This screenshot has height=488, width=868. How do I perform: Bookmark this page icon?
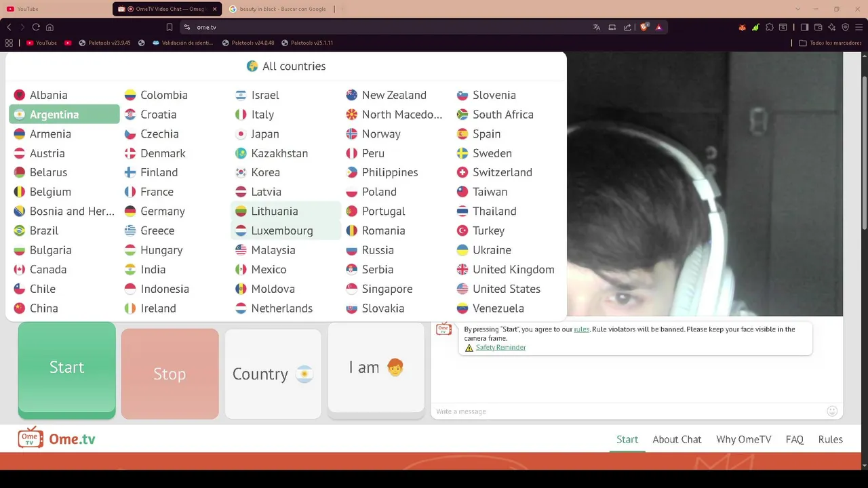click(x=170, y=27)
